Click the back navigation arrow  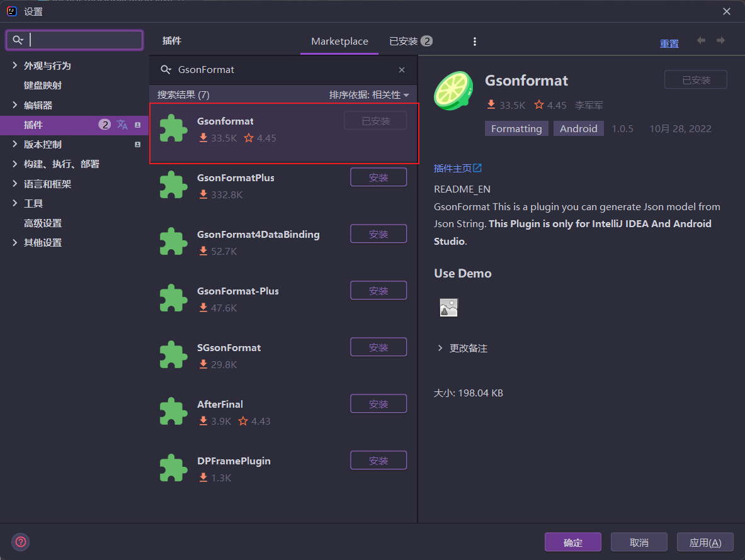[701, 41]
